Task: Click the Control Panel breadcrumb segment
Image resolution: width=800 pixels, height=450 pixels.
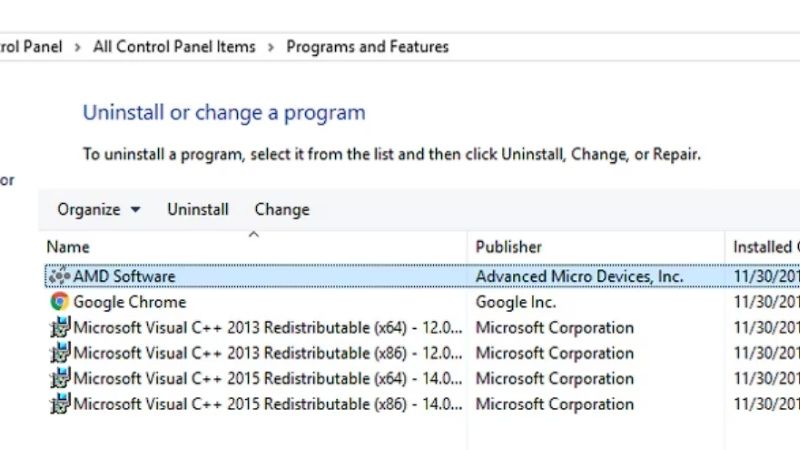Action: 31,47
